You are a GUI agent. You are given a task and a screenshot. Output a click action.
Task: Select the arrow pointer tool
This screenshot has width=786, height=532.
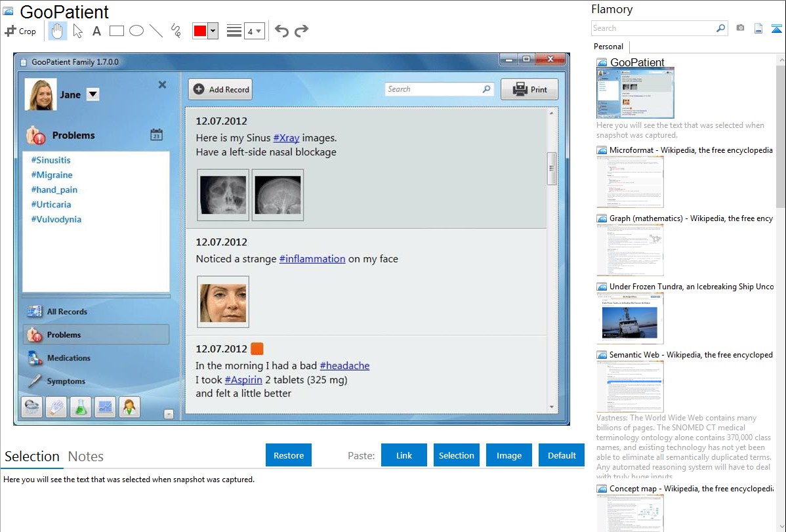point(77,31)
